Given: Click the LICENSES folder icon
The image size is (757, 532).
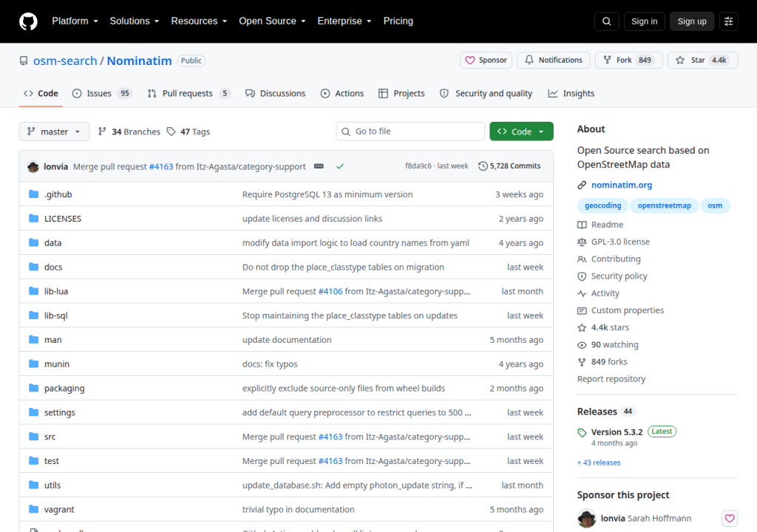Looking at the screenshot, I should pos(33,218).
